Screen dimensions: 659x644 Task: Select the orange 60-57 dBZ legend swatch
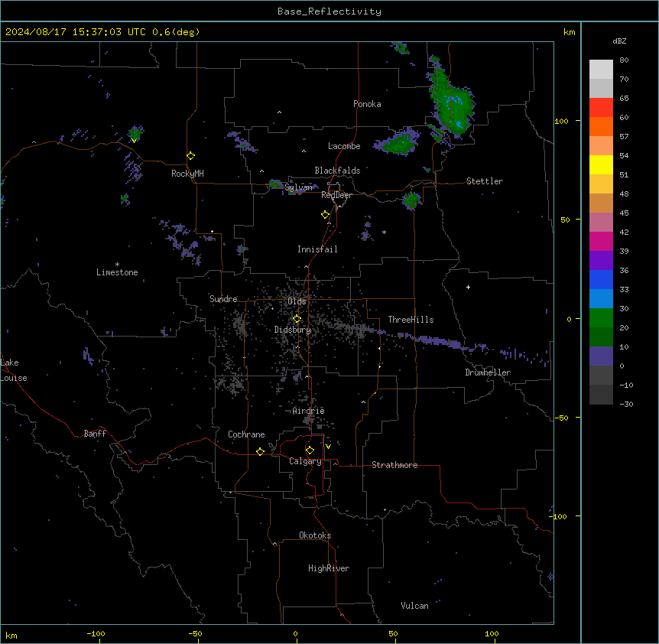(x=601, y=126)
